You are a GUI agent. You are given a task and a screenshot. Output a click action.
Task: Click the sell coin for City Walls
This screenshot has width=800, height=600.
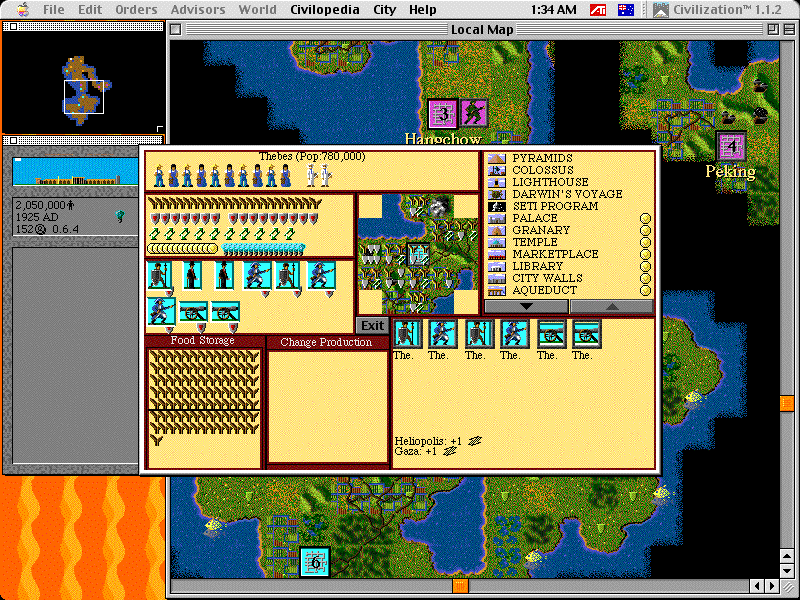coord(645,279)
